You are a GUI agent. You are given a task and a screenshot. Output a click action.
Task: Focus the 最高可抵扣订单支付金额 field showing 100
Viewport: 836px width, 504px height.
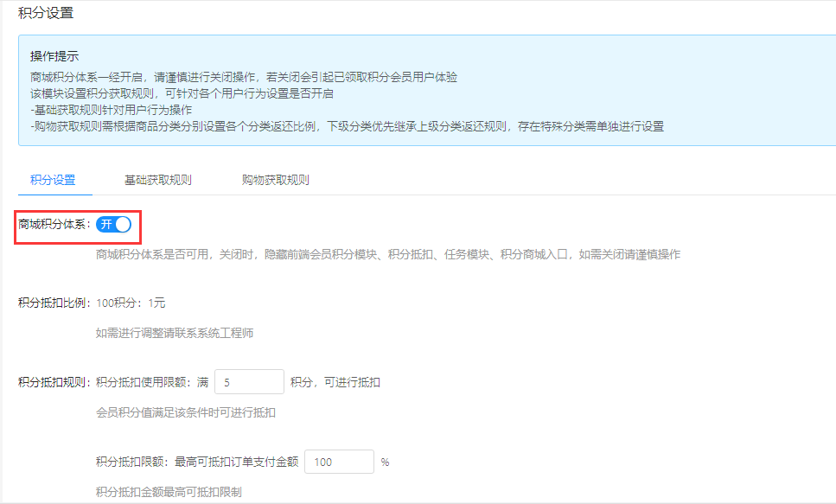[x=339, y=463]
